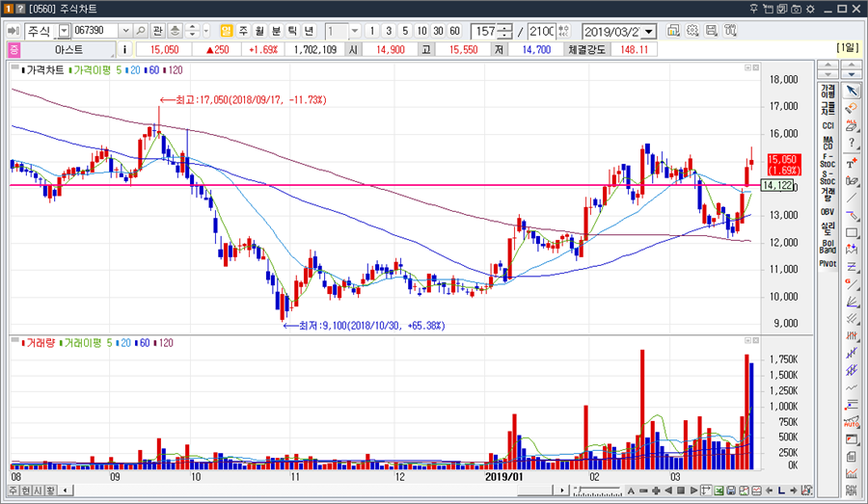Export chart data to Excel icon

coord(719,491)
